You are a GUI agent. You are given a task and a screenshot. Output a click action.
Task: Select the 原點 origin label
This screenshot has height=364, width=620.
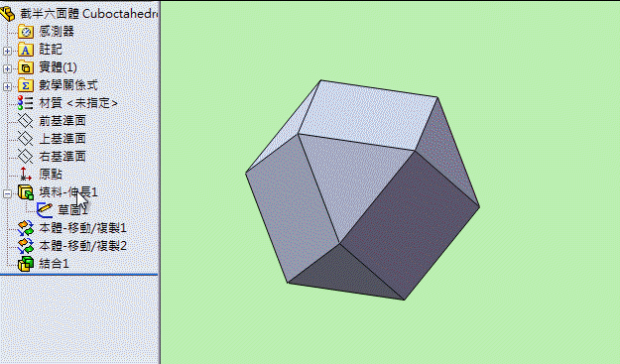pos(51,174)
